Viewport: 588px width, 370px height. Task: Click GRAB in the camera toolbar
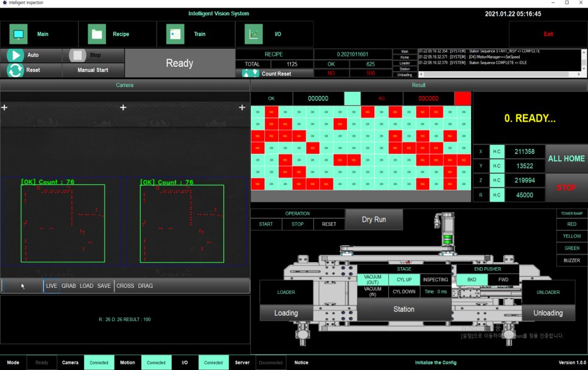(x=69, y=285)
